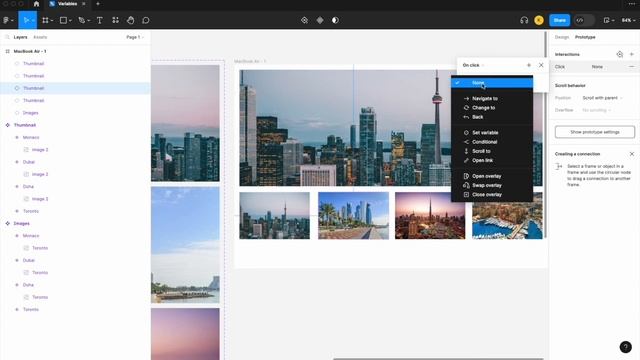Select the Pen tool
This screenshot has width=640, height=360.
point(81,20)
